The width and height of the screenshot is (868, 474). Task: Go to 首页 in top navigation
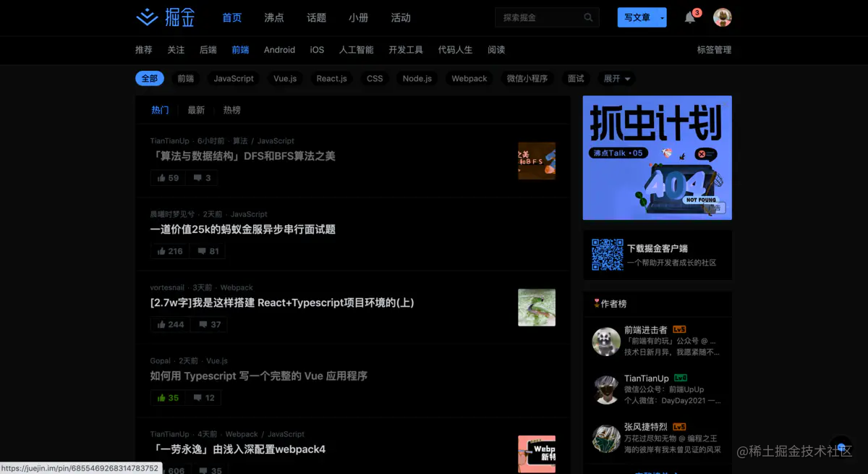point(232,17)
